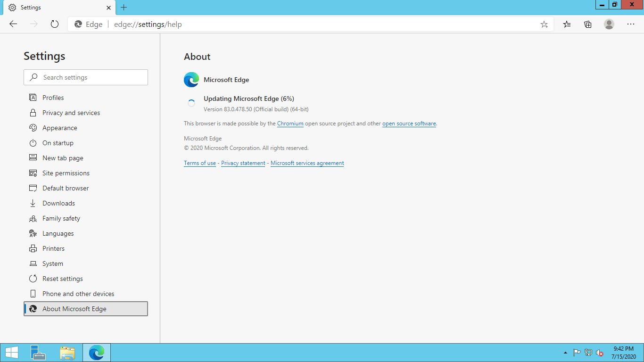Open On startup settings

pyautogui.click(x=86, y=143)
